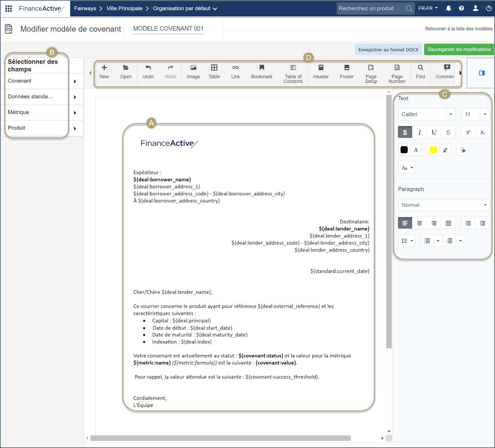Navigate to Ville Principale in breadcrumb

pos(124,8)
